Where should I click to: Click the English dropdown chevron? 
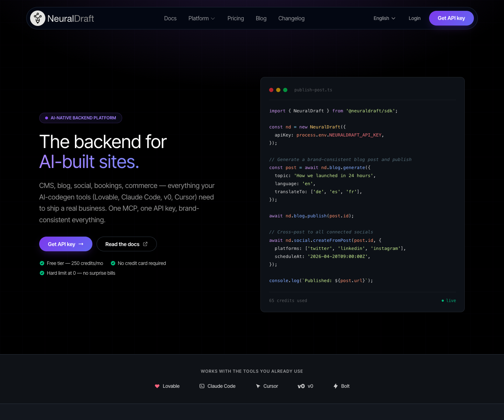(x=393, y=19)
